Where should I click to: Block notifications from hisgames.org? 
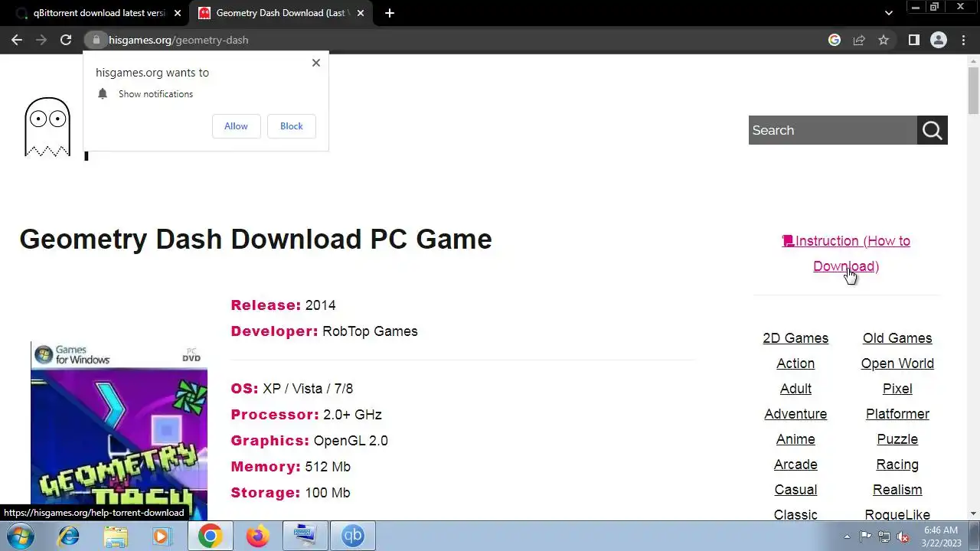point(292,126)
